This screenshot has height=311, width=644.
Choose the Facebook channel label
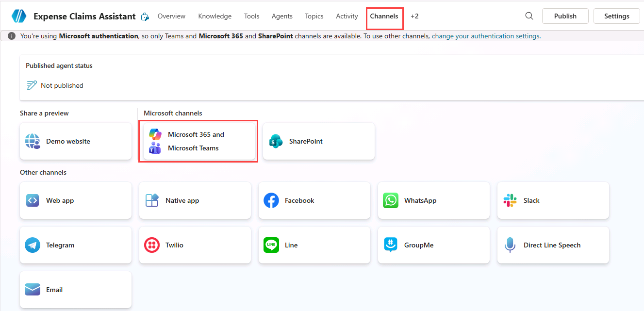[x=299, y=200]
